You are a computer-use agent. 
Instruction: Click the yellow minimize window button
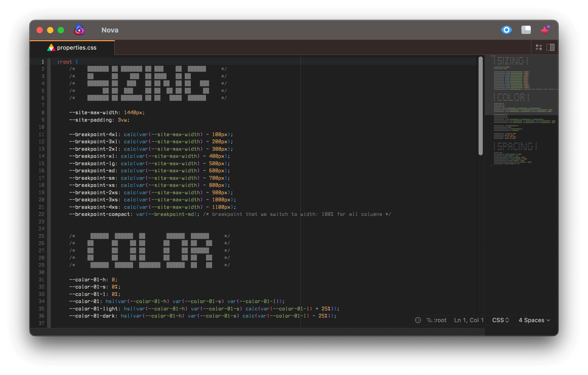click(x=50, y=30)
